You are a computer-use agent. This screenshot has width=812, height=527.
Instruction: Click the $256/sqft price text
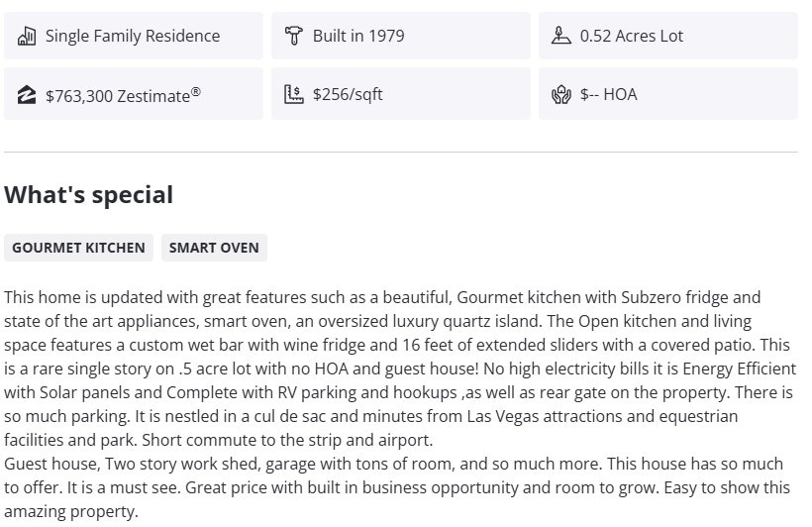pos(348,95)
